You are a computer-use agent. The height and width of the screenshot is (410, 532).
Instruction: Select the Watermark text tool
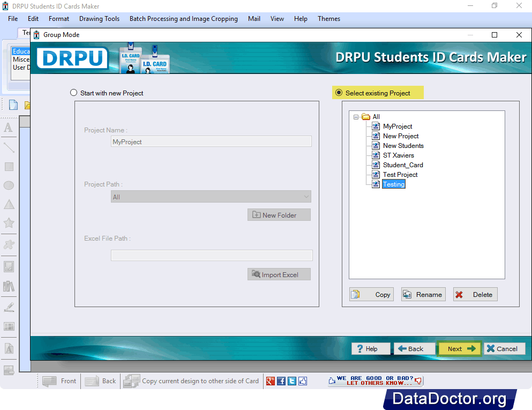coord(9,348)
